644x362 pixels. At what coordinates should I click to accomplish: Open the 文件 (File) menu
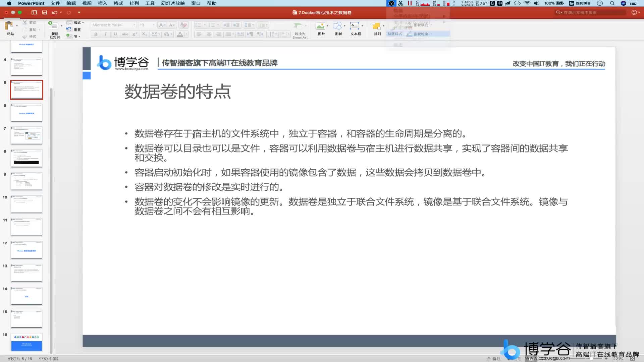pyautogui.click(x=55, y=3)
